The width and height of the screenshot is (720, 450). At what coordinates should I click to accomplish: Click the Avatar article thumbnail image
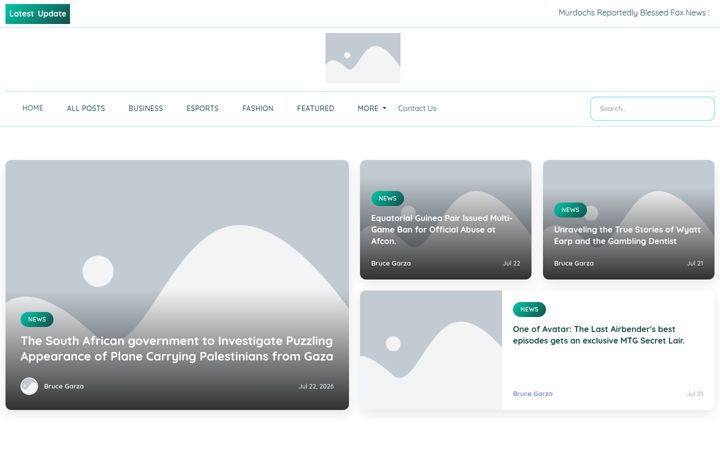(431, 350)
